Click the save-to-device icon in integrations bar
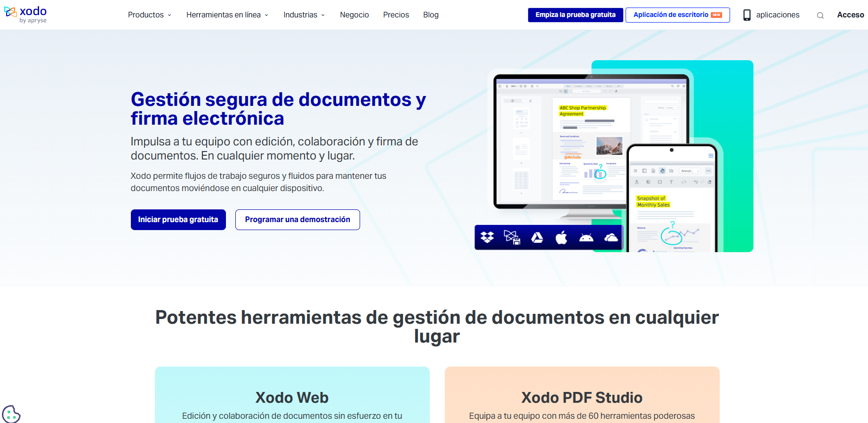The height and width of the screenshot is (423, 868). (512, 238)
